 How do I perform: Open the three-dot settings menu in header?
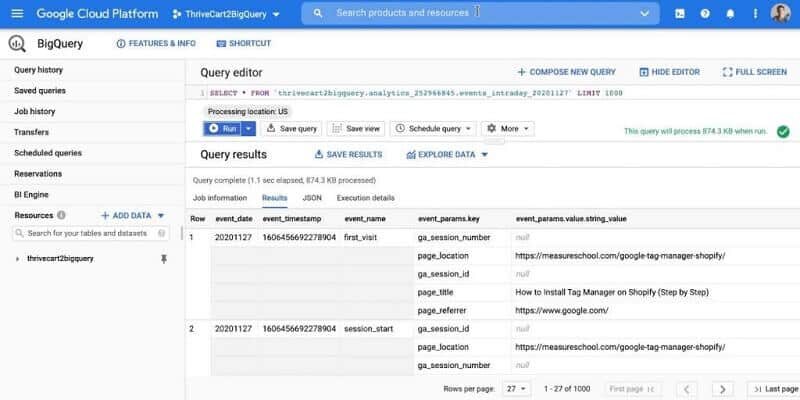[x=756, y=14]
